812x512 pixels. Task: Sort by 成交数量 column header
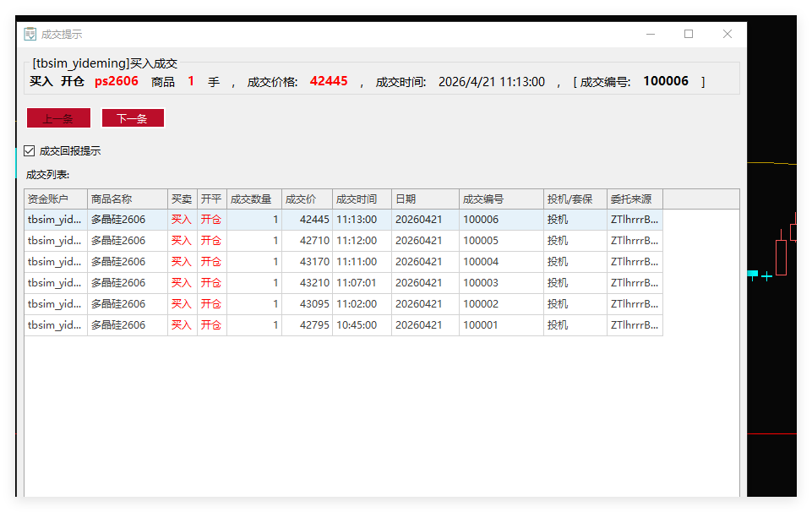pyautogui.click(x=253, y=199)
